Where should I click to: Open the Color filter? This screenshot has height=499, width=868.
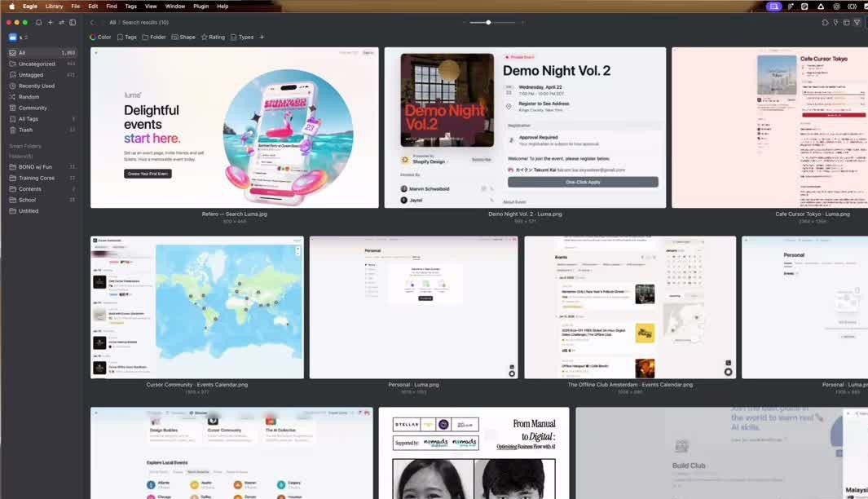[100, 38]
